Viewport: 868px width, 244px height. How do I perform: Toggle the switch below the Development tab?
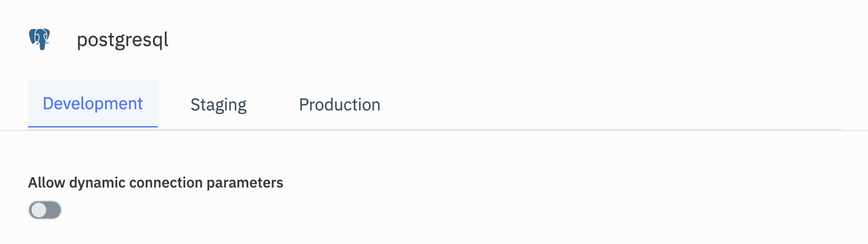(45, 210)
